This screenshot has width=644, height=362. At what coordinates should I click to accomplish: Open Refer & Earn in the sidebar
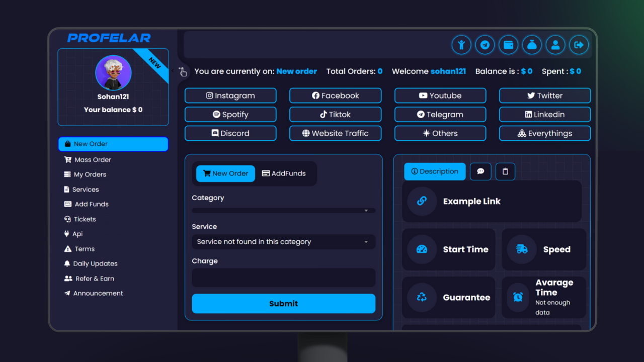point(89,279)
